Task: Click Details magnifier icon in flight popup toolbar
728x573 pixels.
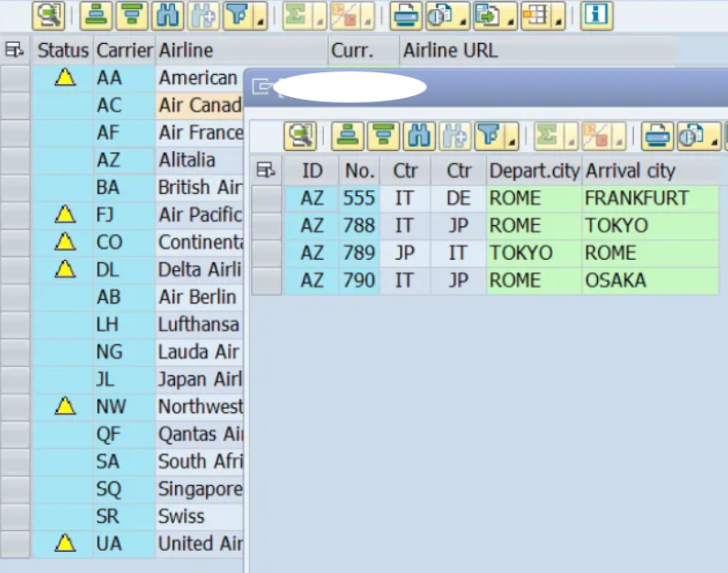Action: 300,136
